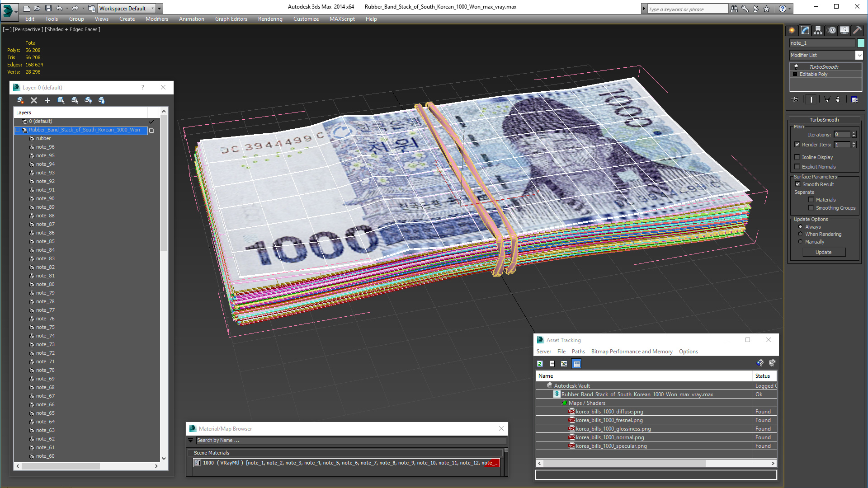Viewport: 868px width, 488px height.
Task: Click Select Highlighted Objects icon in Layer dialog
Action: [61, 100]
